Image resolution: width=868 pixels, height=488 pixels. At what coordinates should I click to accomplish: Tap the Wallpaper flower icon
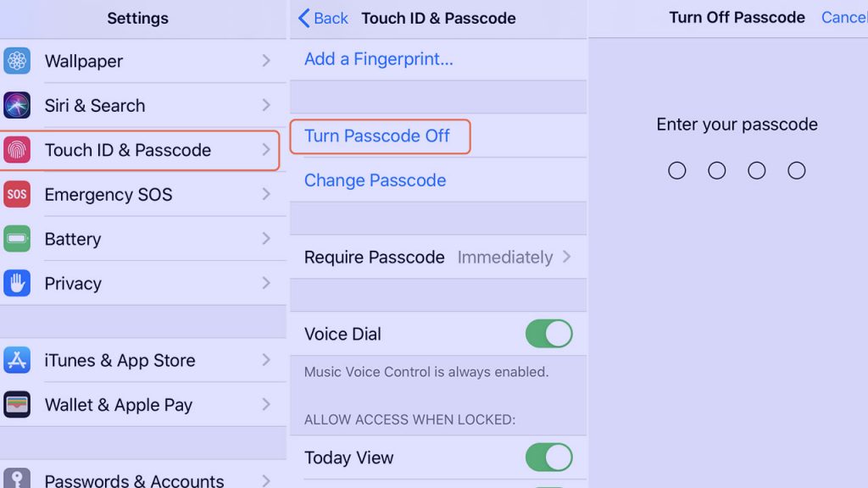click(17, 61)
